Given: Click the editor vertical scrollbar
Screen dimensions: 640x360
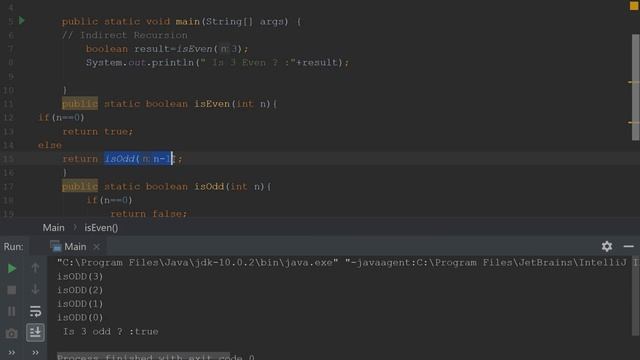Looking at the screenshot, I should tap(636, 87).
